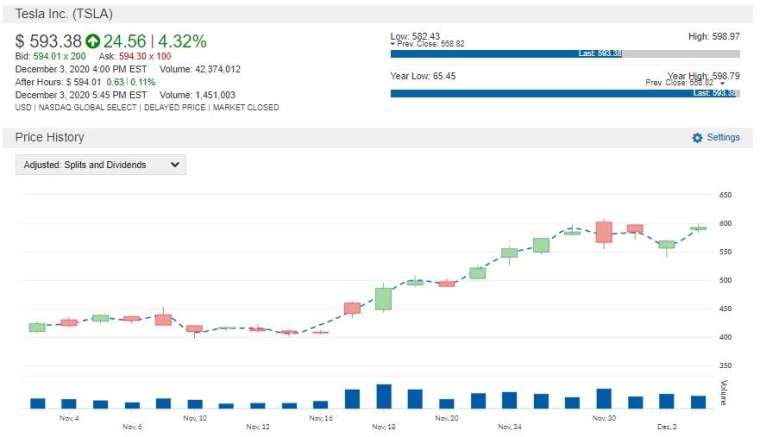
Task: Click the day range Last 593.38 bar
Action: 507,54
